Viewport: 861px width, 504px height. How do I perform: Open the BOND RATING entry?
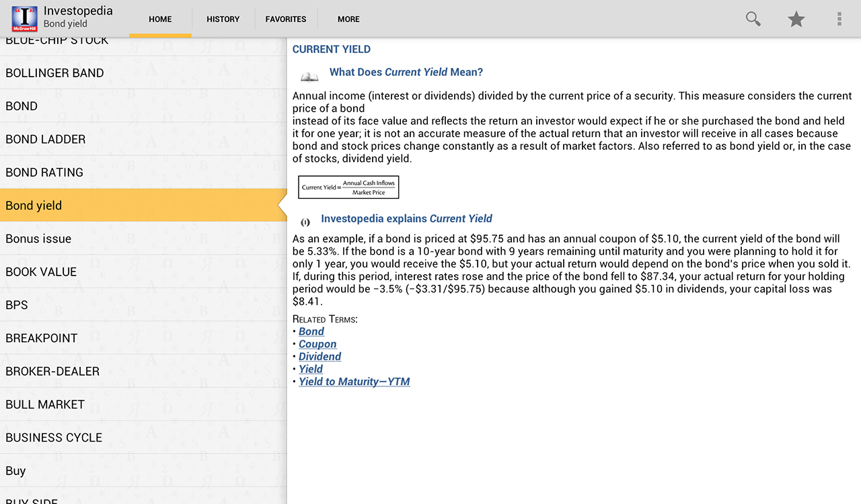tap(143, 172)
